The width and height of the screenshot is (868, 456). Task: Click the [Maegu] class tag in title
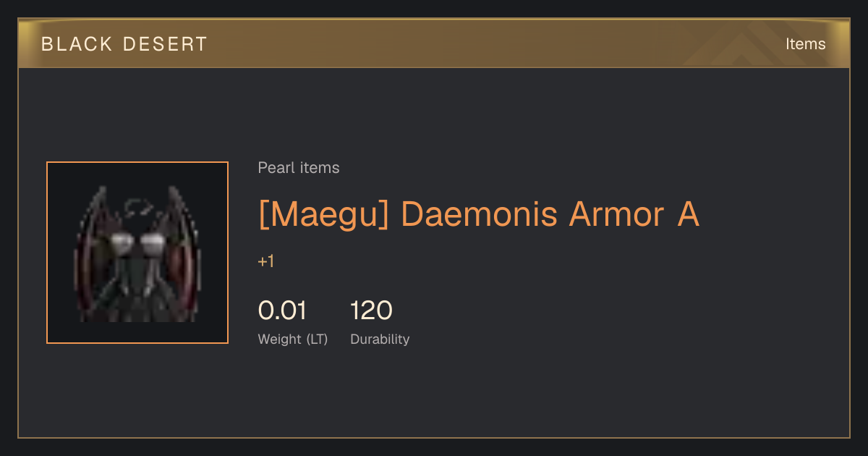tap(324, 214)
